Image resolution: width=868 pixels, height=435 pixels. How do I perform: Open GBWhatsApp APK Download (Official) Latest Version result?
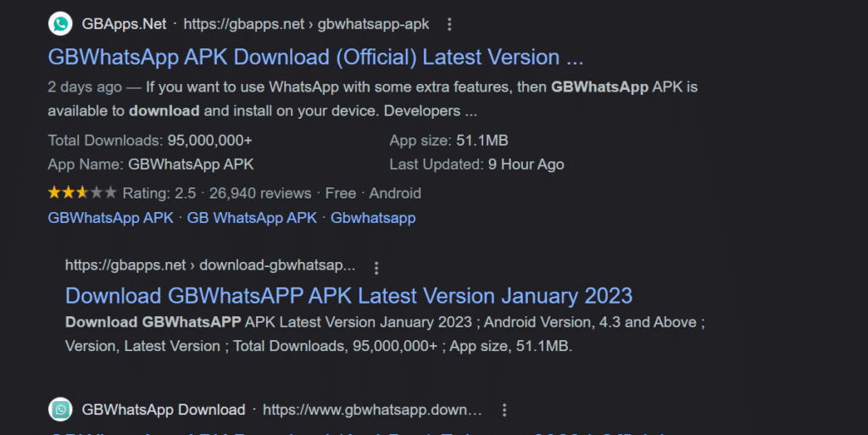click(315, 57)
